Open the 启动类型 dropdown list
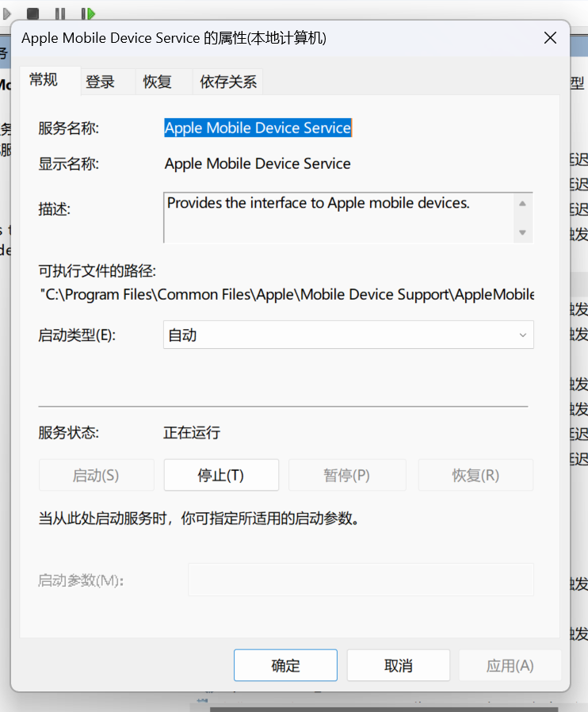The image size is (588, 712). click(348, 335)
